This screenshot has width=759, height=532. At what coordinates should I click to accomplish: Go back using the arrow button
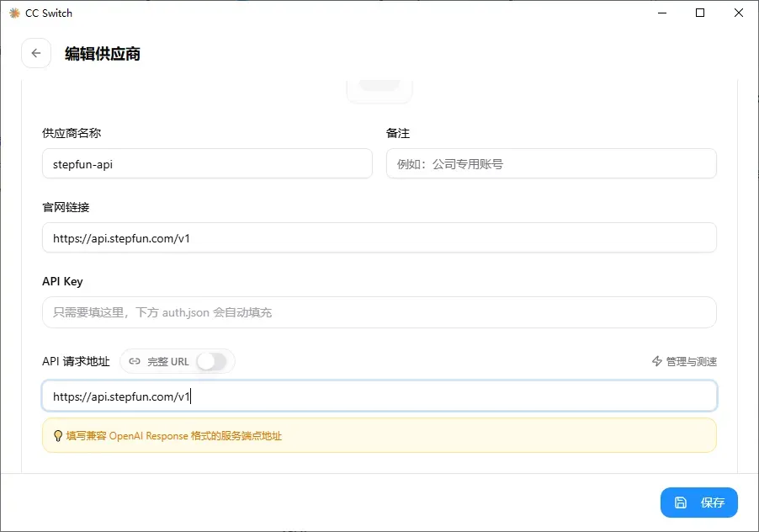coord(36,53)
